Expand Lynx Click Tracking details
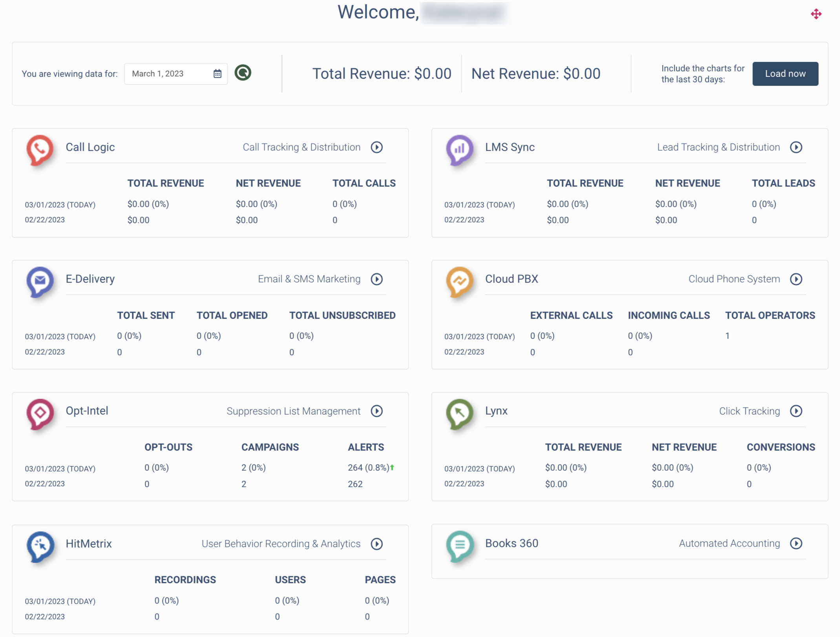 click(x=796, y=411)
